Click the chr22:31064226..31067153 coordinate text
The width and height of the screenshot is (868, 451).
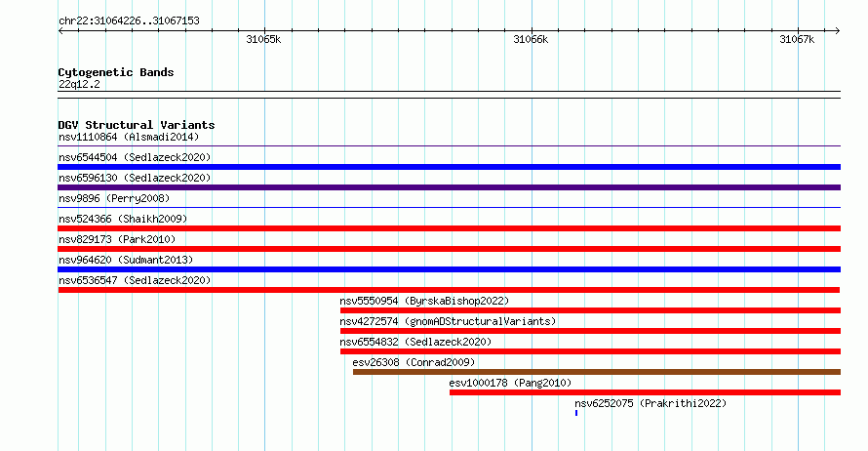click(129, 21)
